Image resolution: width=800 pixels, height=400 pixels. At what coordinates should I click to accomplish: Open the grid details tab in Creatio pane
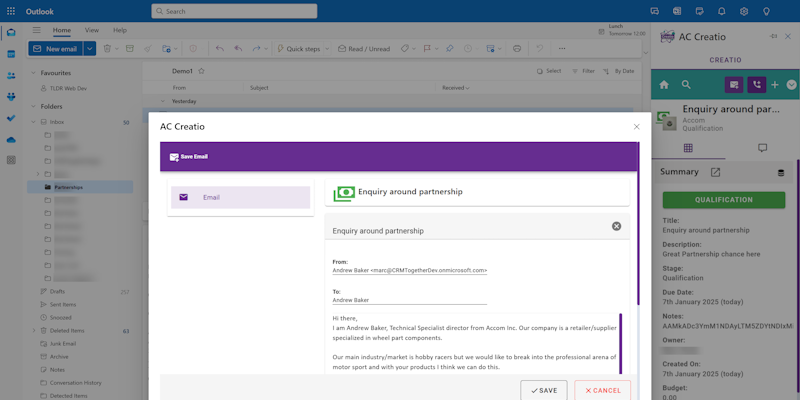click(x=688, y=148)
